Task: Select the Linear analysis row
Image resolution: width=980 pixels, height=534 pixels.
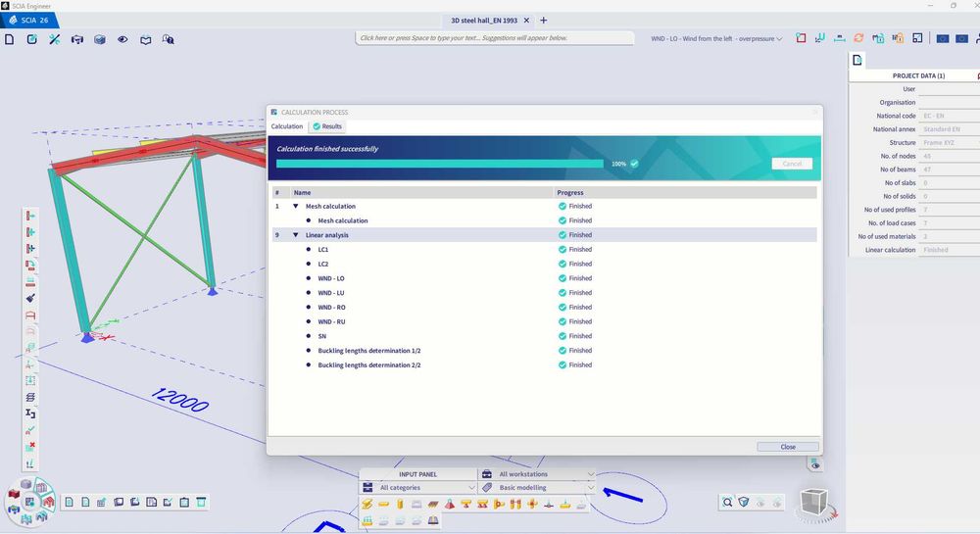Action: [x=544, y=235]
